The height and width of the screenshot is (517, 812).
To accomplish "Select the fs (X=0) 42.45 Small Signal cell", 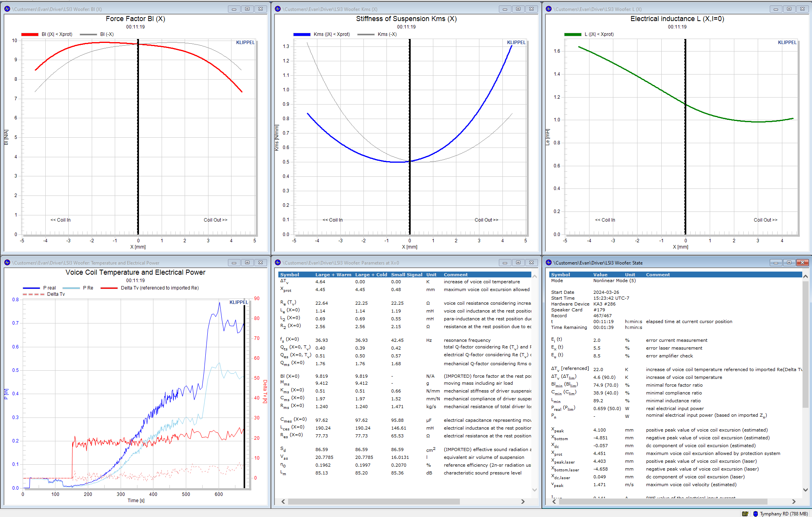I will pos(397,340).
